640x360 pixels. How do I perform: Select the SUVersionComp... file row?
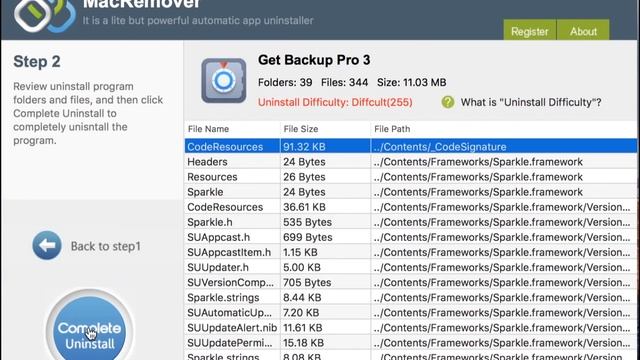pyautogui.click(x=411, y=282)
